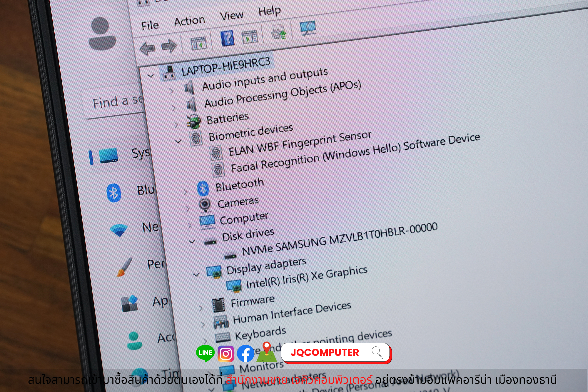The image size is (588, 392).
Task: Select Facial Recognition (Windows Hello) Software Device
Action: [x=355, y=154]
